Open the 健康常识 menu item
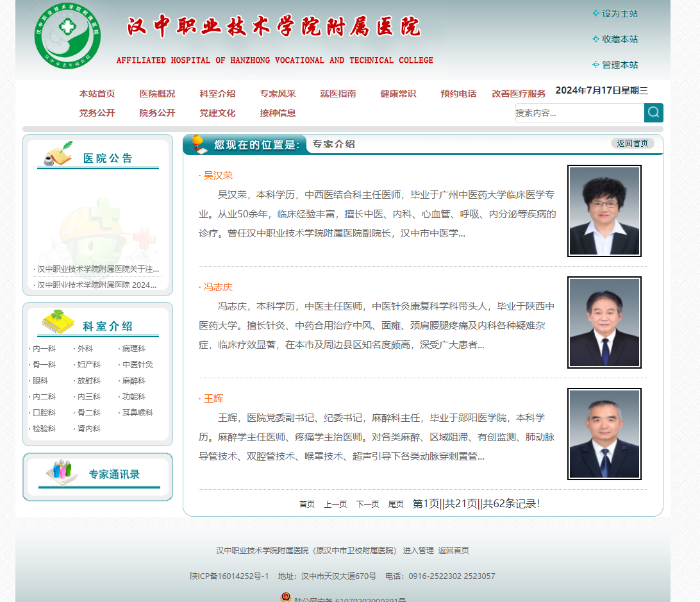This screenshot has height=602, width=700. (398, 94)
